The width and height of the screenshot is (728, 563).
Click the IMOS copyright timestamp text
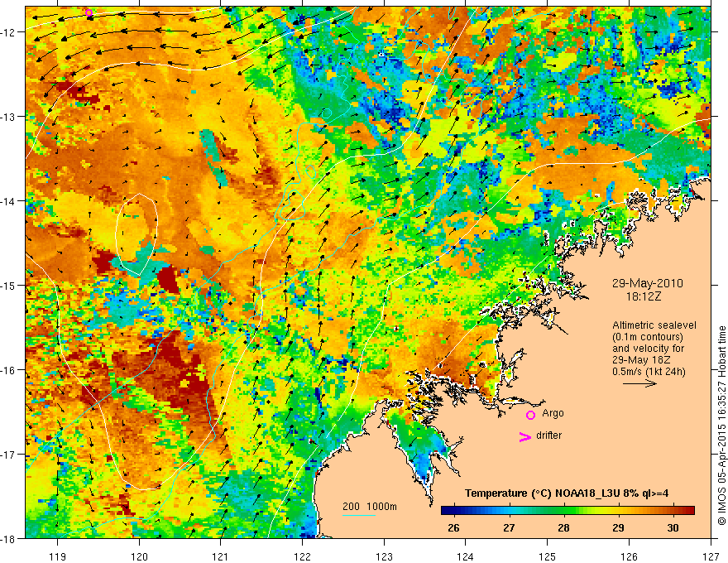(721, 426)
